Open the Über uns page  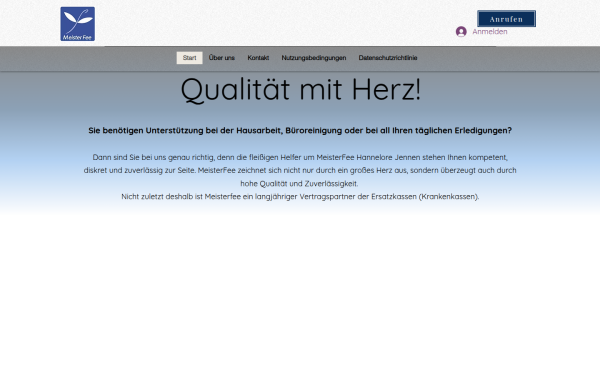click(x=222, y=58)
